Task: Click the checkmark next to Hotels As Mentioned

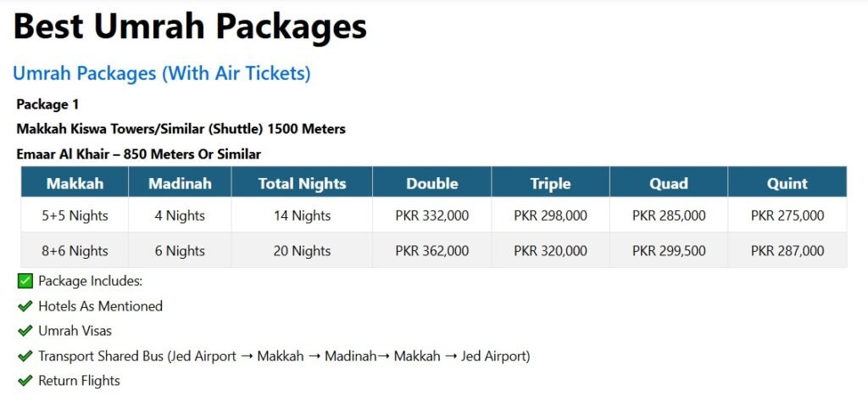Action: click(x=25, y=306)
